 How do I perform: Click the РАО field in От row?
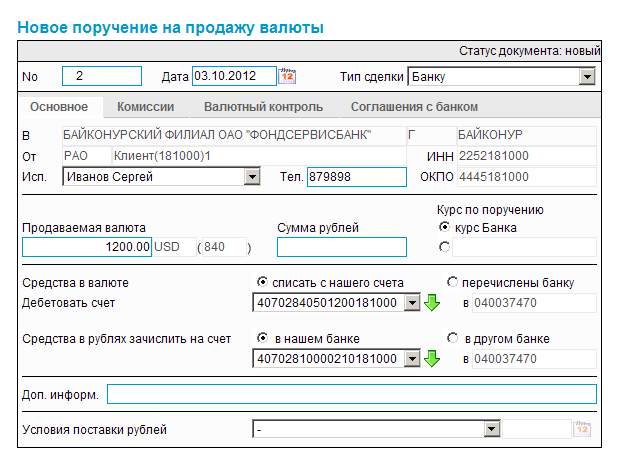click(87, 156)
